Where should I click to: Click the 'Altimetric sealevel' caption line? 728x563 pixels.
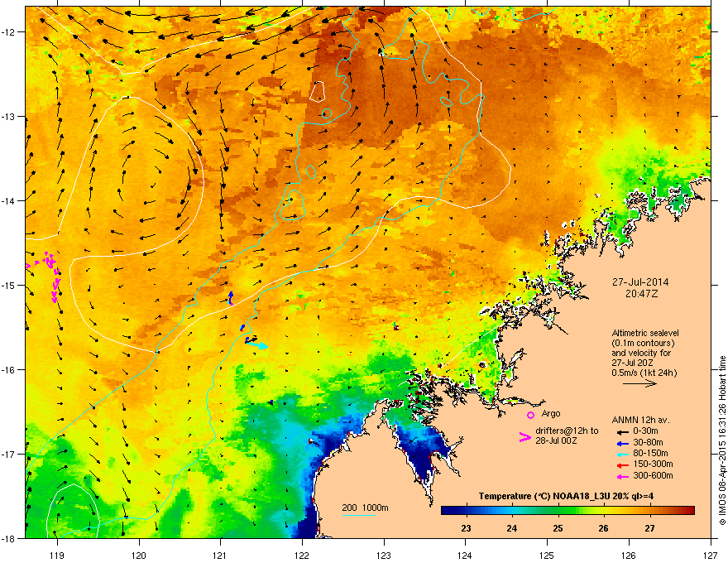tap(645, 333)
